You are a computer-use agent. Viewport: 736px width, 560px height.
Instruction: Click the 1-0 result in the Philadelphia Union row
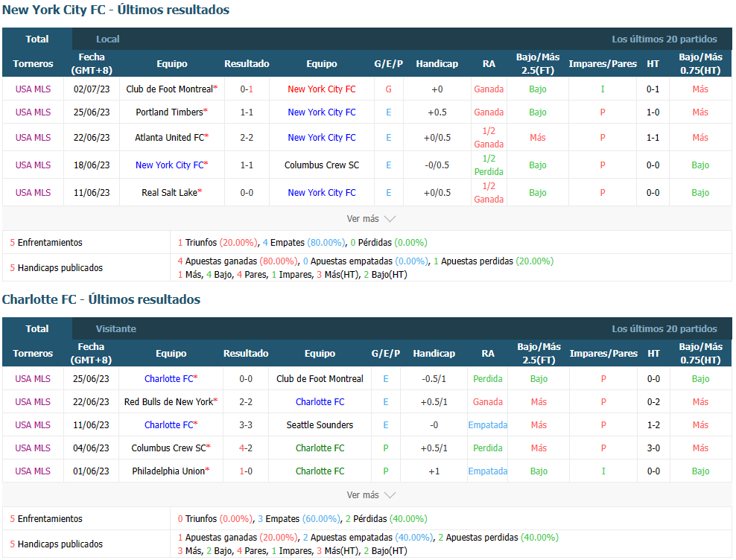tap(246, 471)
